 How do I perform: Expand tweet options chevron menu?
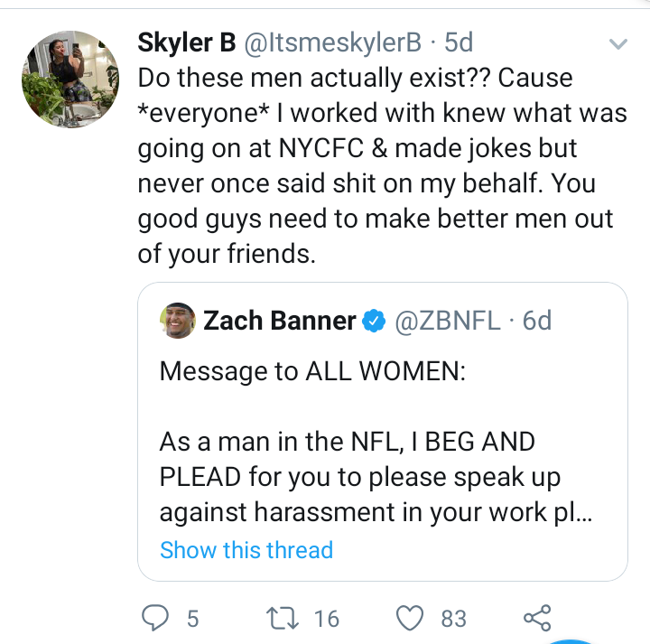point(618,43)
